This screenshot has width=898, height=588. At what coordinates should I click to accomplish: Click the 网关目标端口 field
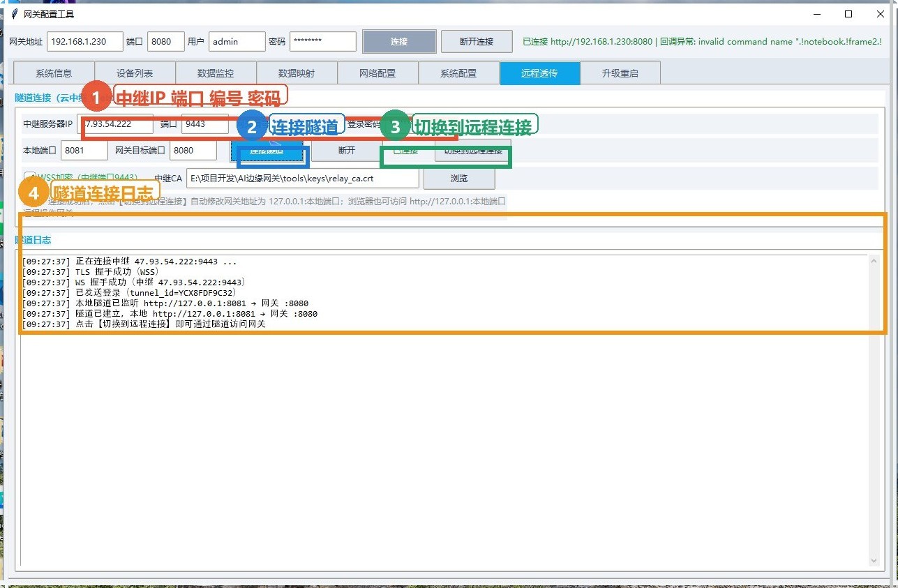point(193,150)
